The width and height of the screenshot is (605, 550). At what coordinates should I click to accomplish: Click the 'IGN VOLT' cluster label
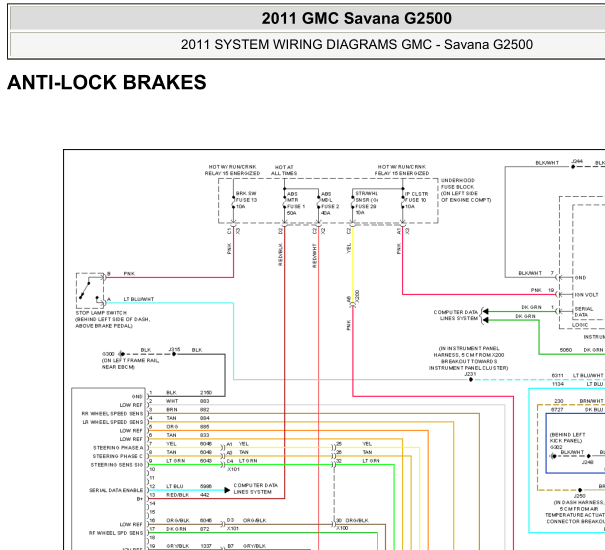pos(586,294)
